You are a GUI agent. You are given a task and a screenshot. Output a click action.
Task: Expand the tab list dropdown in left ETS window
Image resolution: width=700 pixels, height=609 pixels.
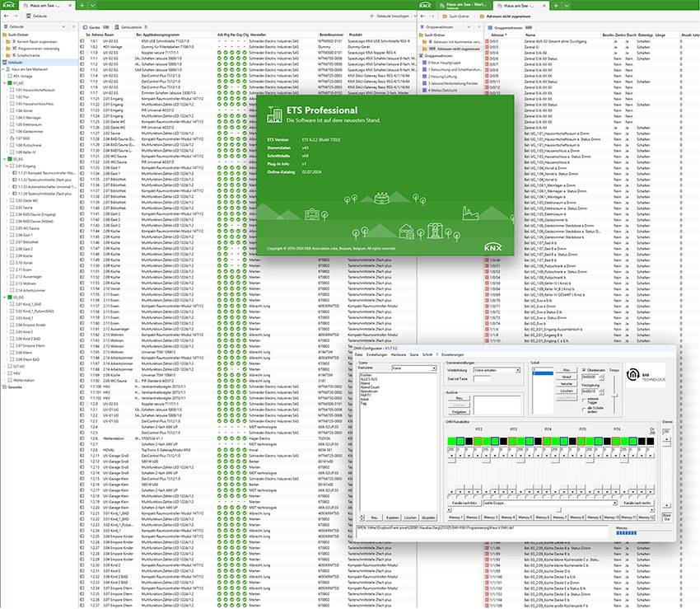pyautogui.click(x=92, y=6)
